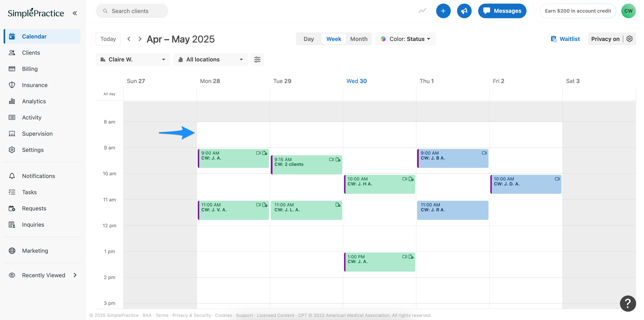This screenshot has height=320, width=644.
Task: Click video icon on Tue 9:15 AM appointment
Action: tap(331, 160)
